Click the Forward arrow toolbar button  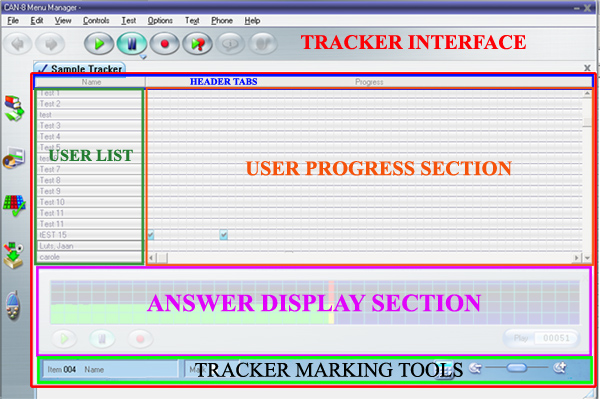tap(50, 44)
